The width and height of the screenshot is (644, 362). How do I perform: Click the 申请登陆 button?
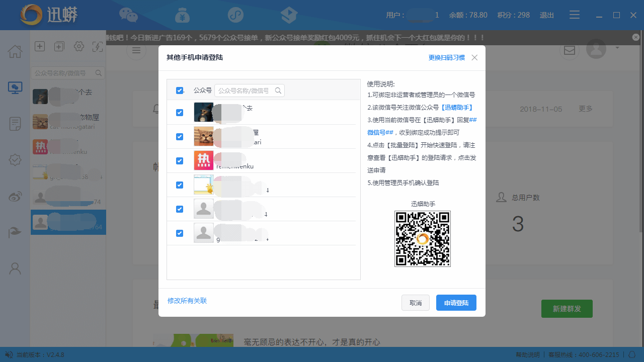point(456,303)
